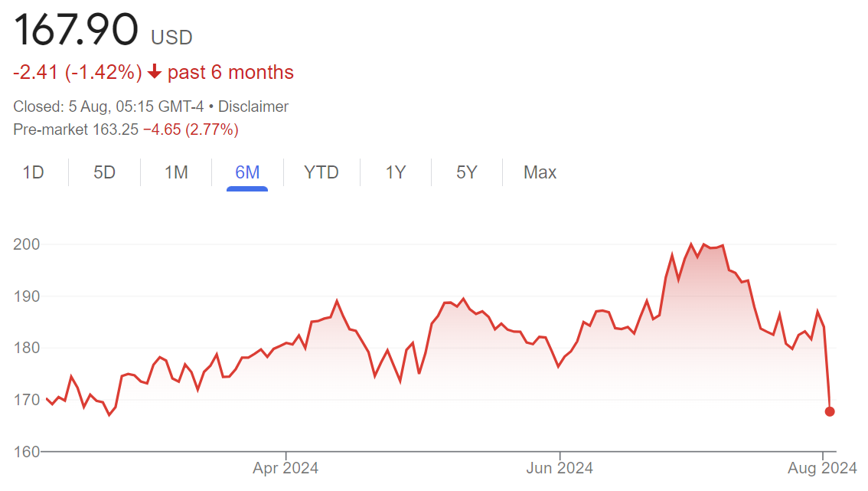Click the 167.90 price value

pos(76,31)
